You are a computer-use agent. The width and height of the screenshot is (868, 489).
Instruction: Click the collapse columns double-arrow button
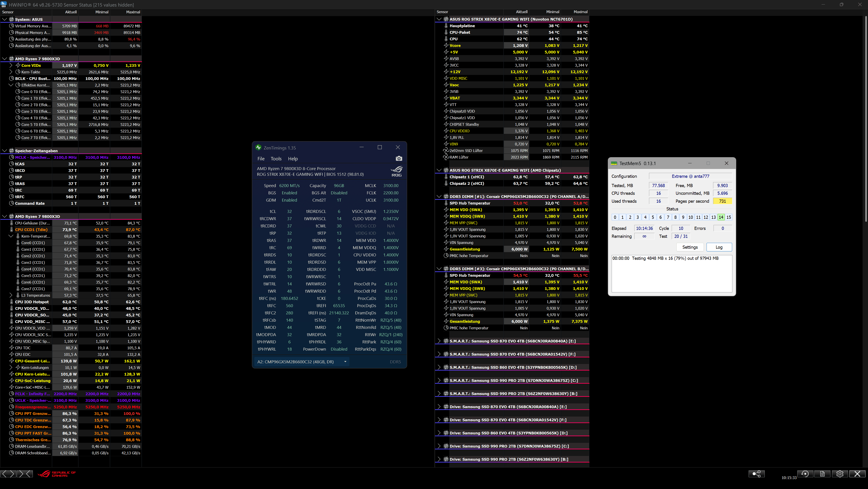(x=25, y=474)
